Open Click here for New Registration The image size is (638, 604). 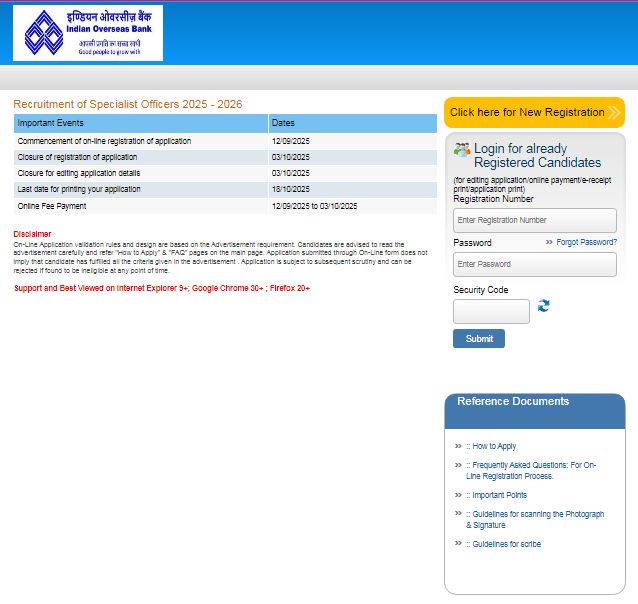[527, 112]
